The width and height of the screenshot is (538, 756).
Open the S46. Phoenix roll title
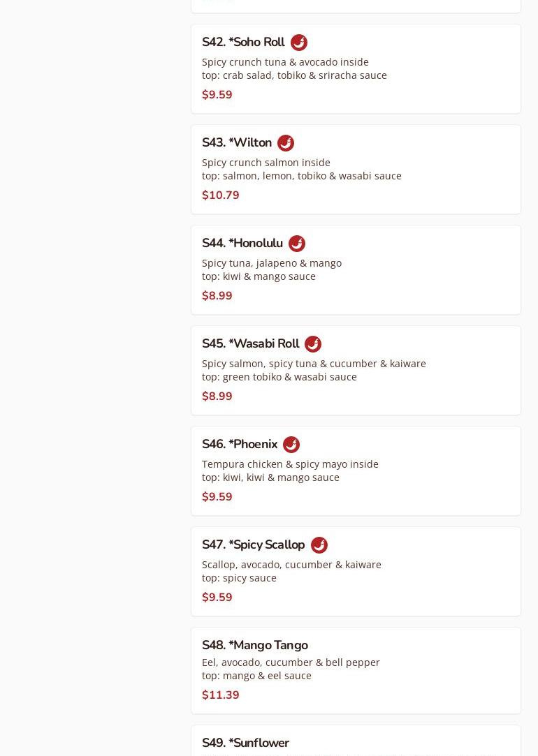(240, 445)
